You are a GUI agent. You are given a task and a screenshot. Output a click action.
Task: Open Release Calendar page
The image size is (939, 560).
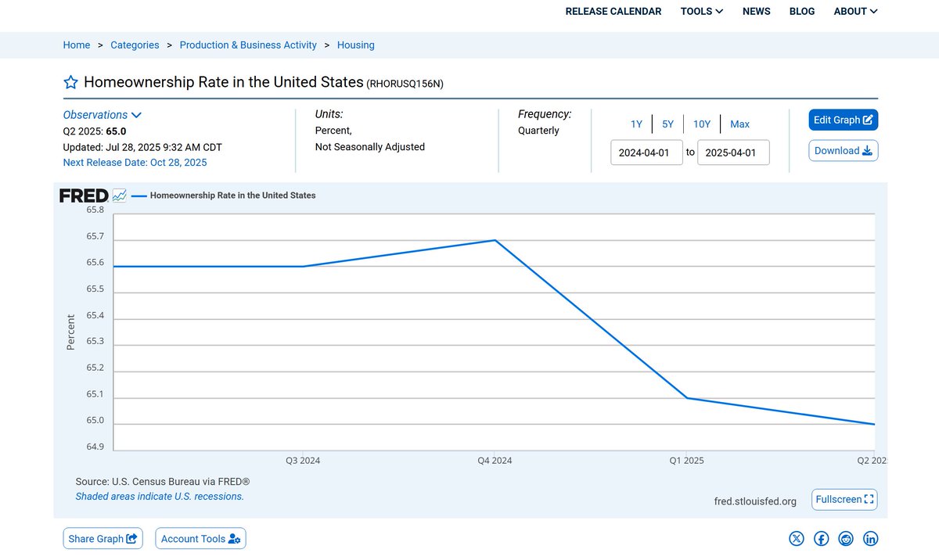(613, 11)
